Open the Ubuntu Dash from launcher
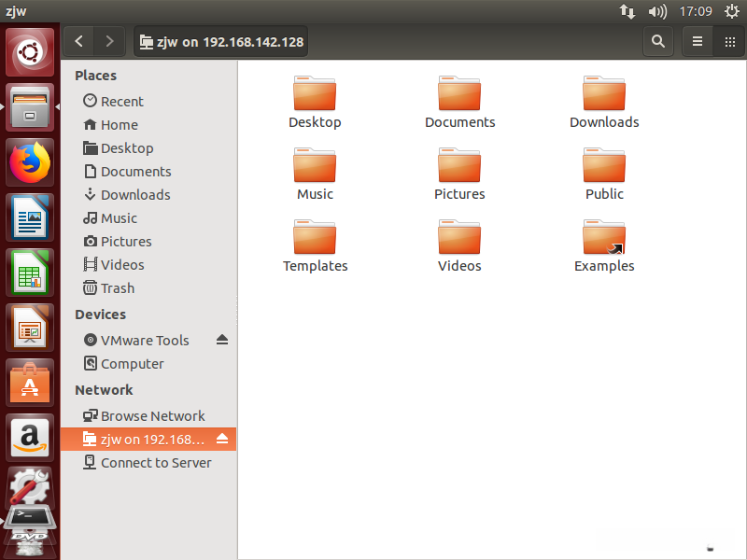Image resolution: width=747 pixels, height=560 pixels. pos(30,52)
